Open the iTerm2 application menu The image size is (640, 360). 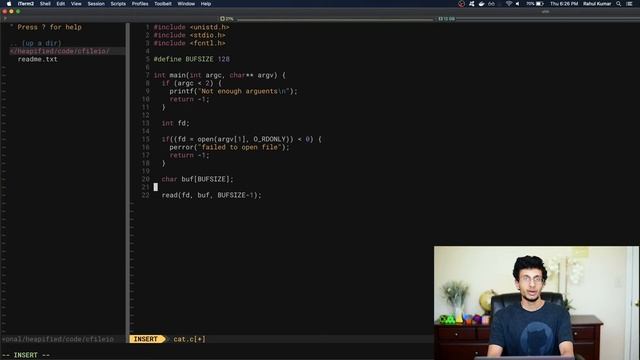(x=26, y=4)
